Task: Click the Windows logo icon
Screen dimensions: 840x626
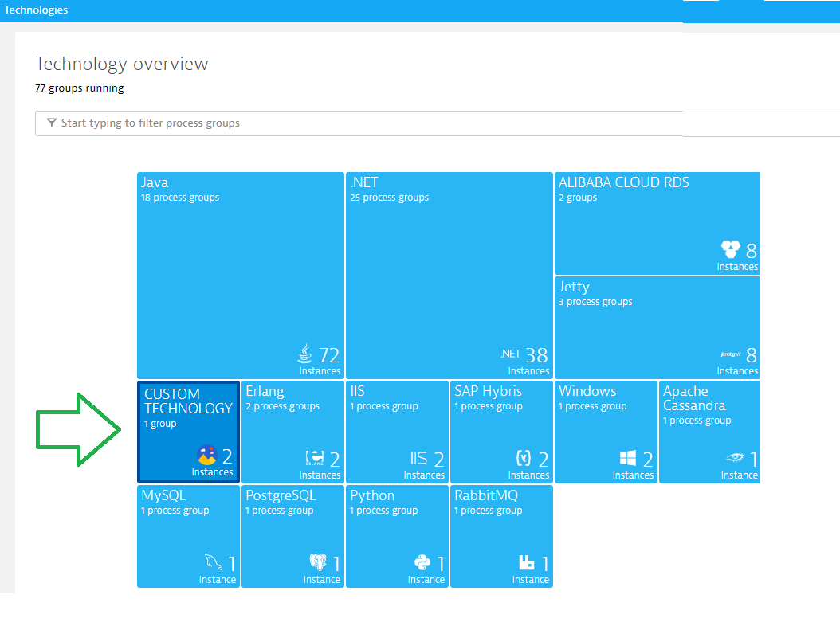Action: [628, 459]
